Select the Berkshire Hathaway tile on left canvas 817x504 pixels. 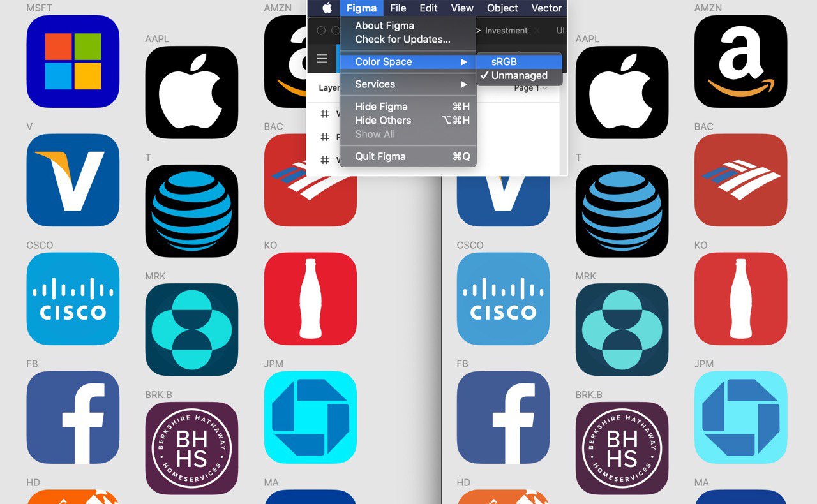coord(191,448)
